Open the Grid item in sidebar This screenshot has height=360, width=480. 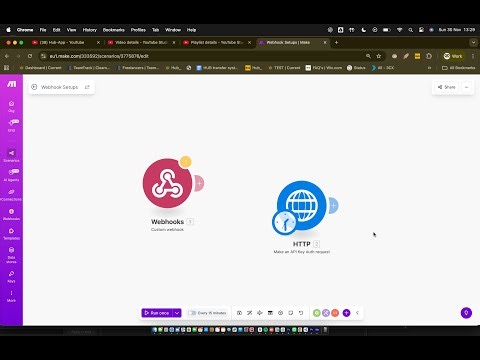(12, 126)
